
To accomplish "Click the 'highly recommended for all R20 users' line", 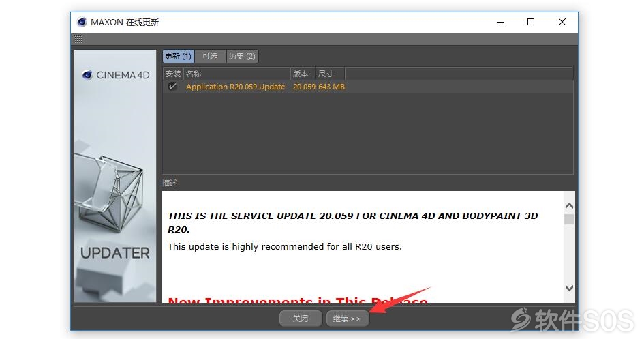I will click(285, 246).
